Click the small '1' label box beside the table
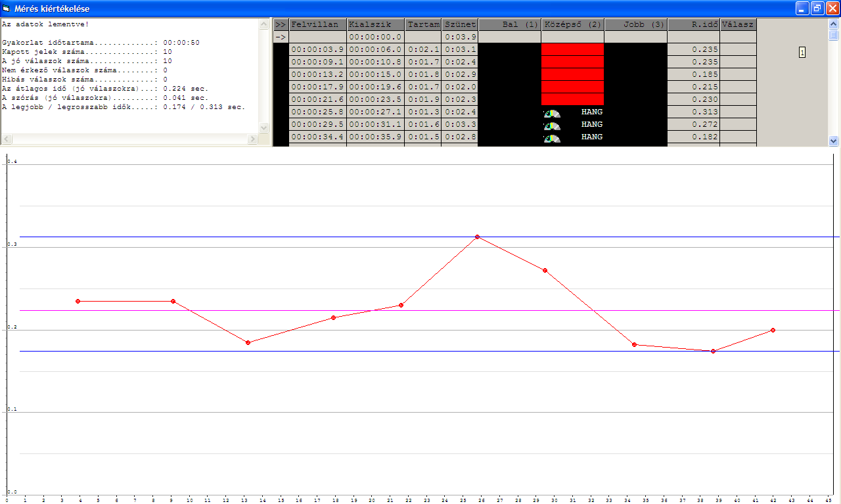Image resolution: width=841 pixels, height=504 pixels. click(x=802, y=53)
